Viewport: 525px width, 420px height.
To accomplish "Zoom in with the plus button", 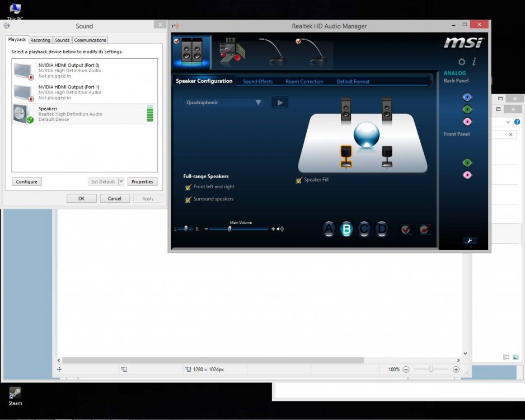I will pyautogui.click(x=456, y=370).
